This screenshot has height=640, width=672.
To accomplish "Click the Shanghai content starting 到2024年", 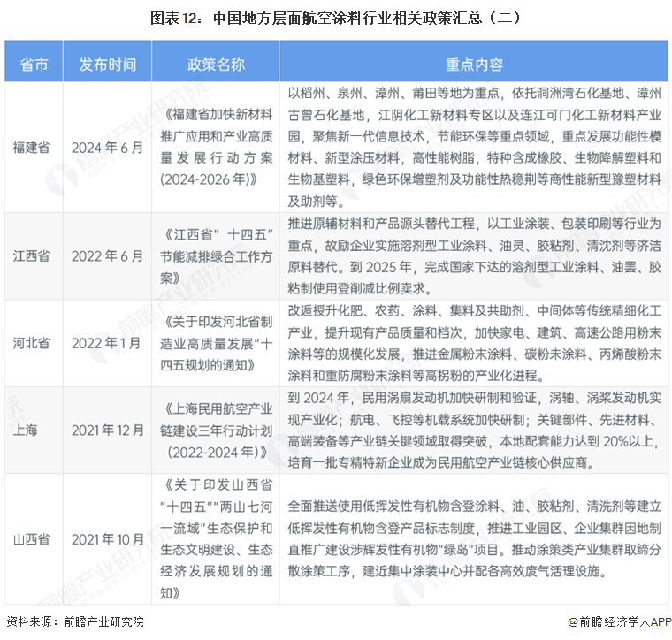I will pos(474,430).
